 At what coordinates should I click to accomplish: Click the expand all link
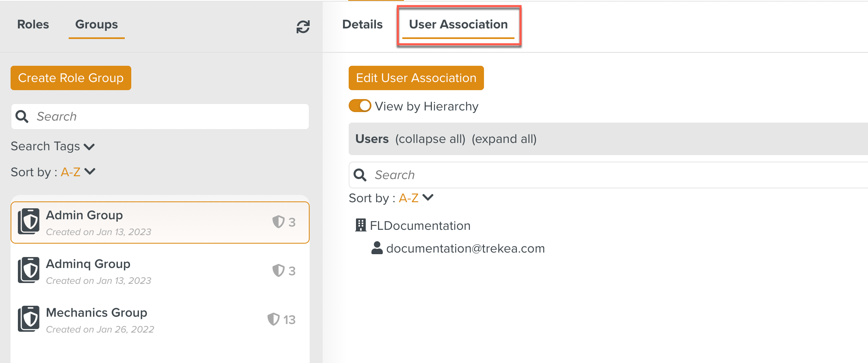[x=504, y=139]
